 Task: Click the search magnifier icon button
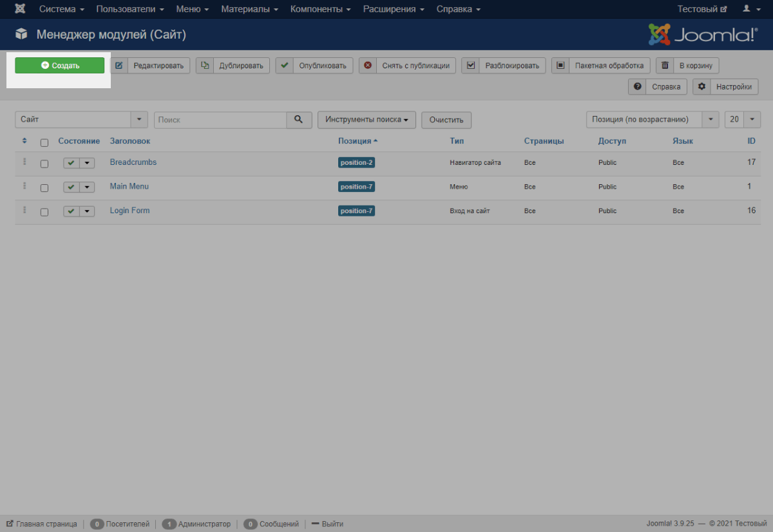[298, 120]
